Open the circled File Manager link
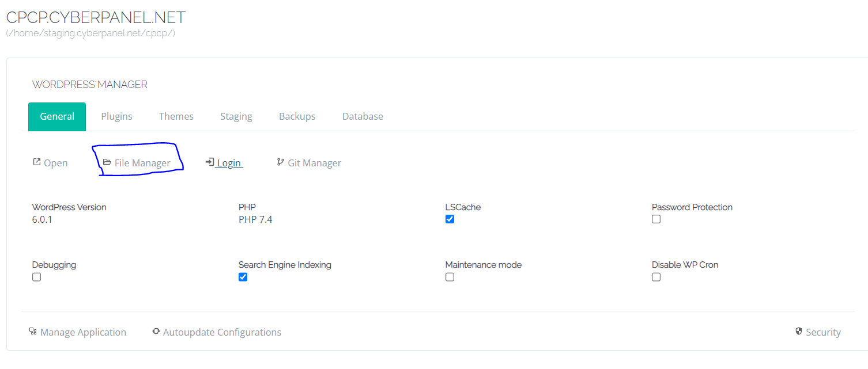Viewport: 868px width, 369px height. pos(142,162)
